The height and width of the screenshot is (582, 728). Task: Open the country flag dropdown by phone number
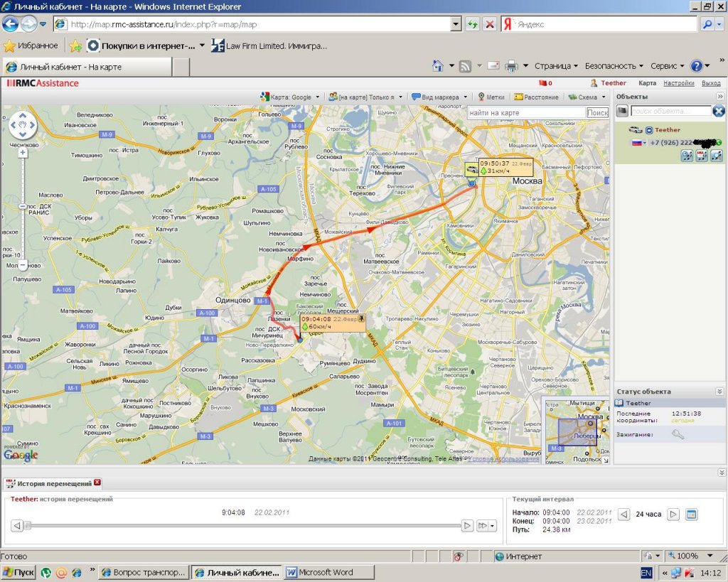[x=638, y=143]
